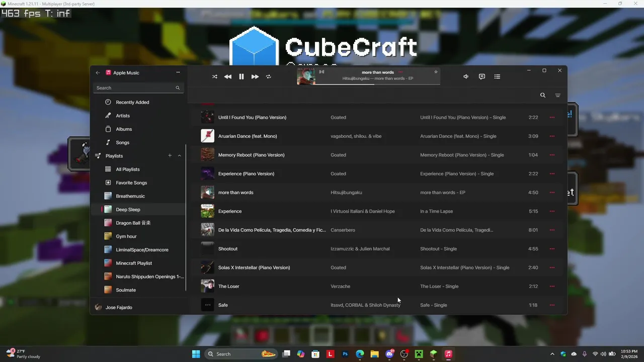Open Discord from the taskbar

pyautogui.click(x=389, y=354)
